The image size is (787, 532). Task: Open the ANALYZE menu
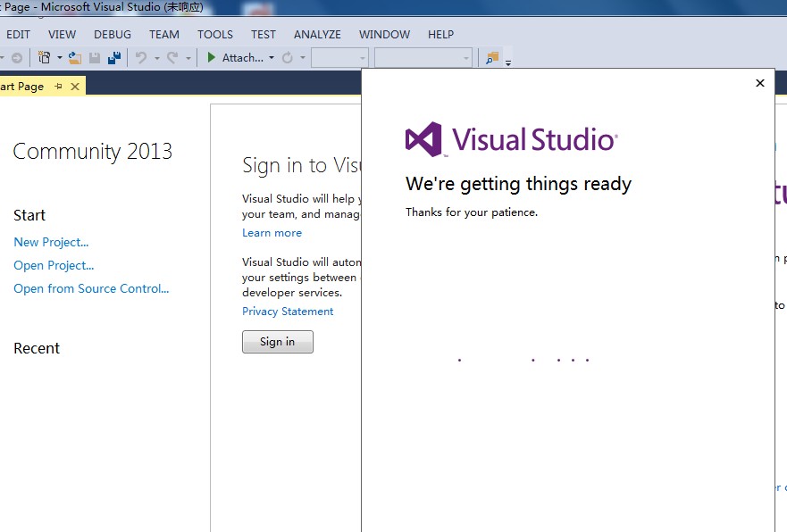317,34
